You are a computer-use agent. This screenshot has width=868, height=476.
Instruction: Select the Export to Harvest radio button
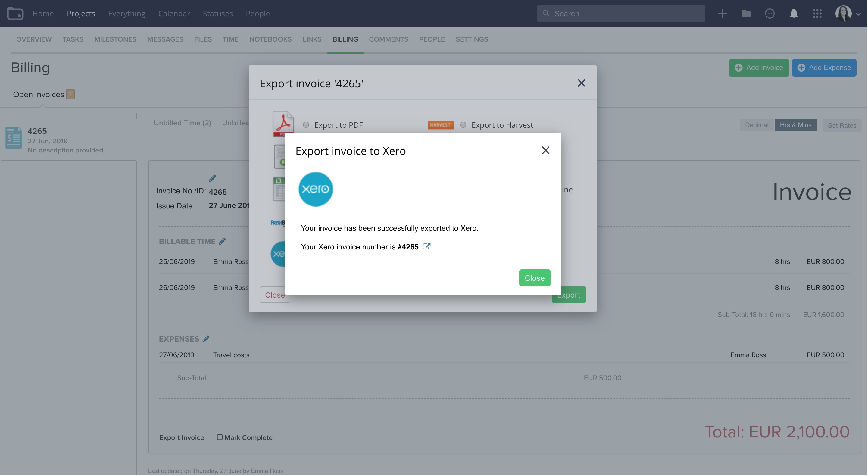463,125
